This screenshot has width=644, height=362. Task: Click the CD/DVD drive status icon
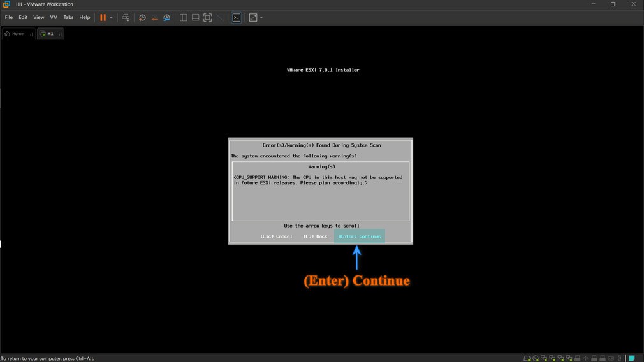point(536,358)
